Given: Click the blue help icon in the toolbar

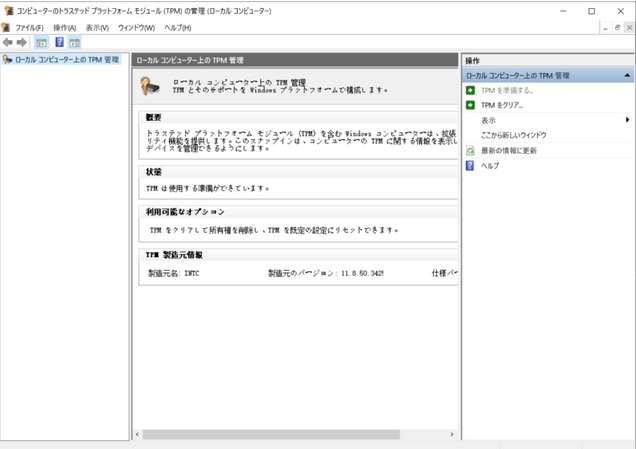Looking at the screenshot, I should tap(59, 43).
